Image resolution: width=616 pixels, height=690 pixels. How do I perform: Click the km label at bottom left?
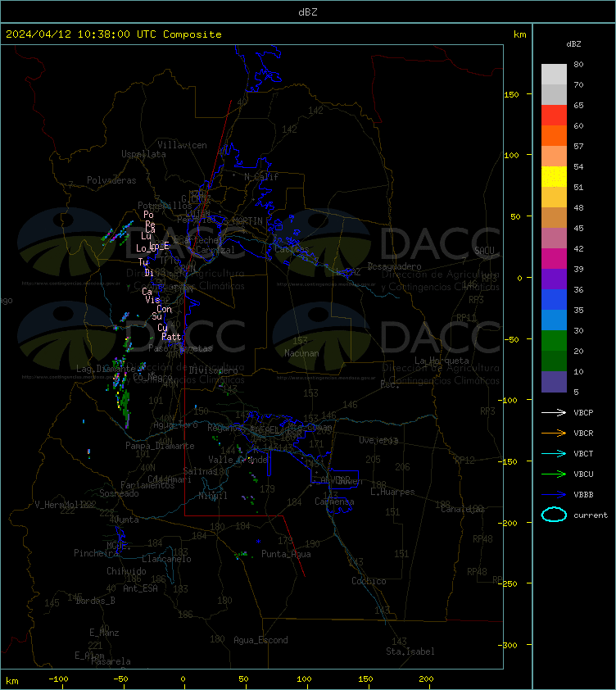click(x=12, y=681)
